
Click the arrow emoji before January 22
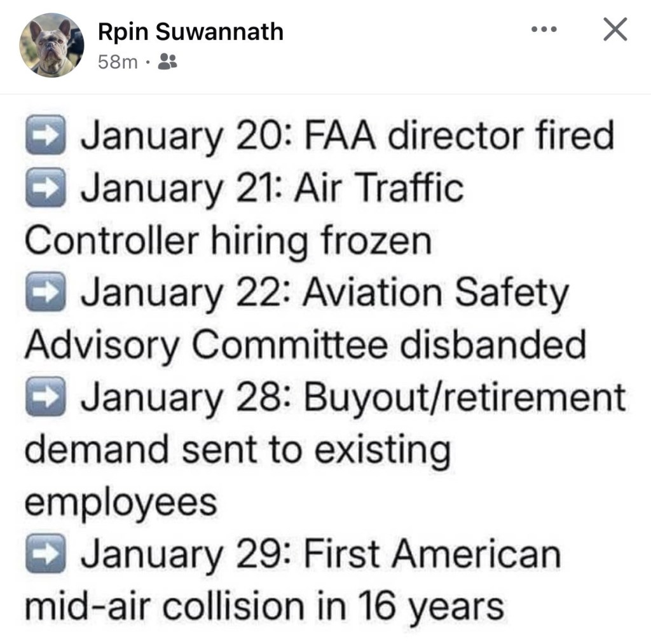point(45,293)
